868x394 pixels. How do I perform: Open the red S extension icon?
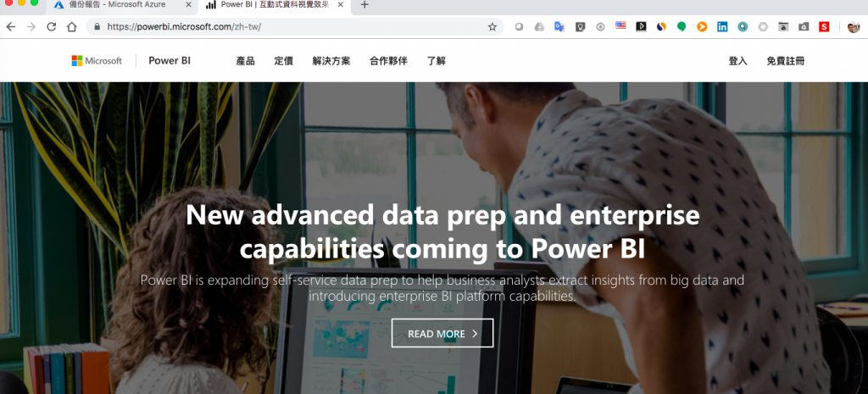point(824,26)
